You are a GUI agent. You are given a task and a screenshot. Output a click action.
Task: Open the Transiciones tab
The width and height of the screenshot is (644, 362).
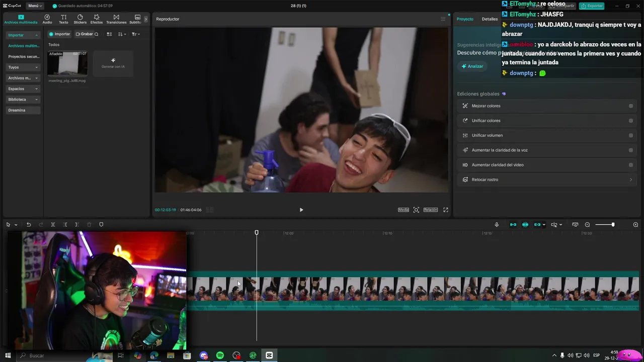[116, 19]
